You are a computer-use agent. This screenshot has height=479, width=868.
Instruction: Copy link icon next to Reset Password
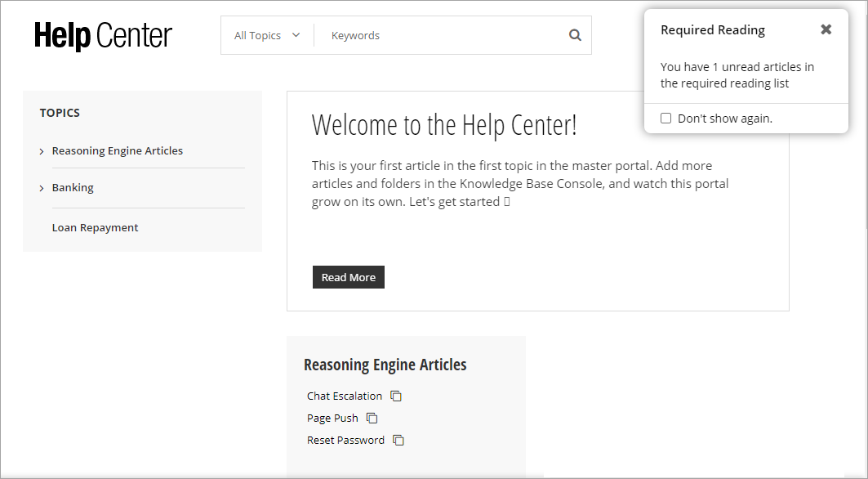point(398,440)
